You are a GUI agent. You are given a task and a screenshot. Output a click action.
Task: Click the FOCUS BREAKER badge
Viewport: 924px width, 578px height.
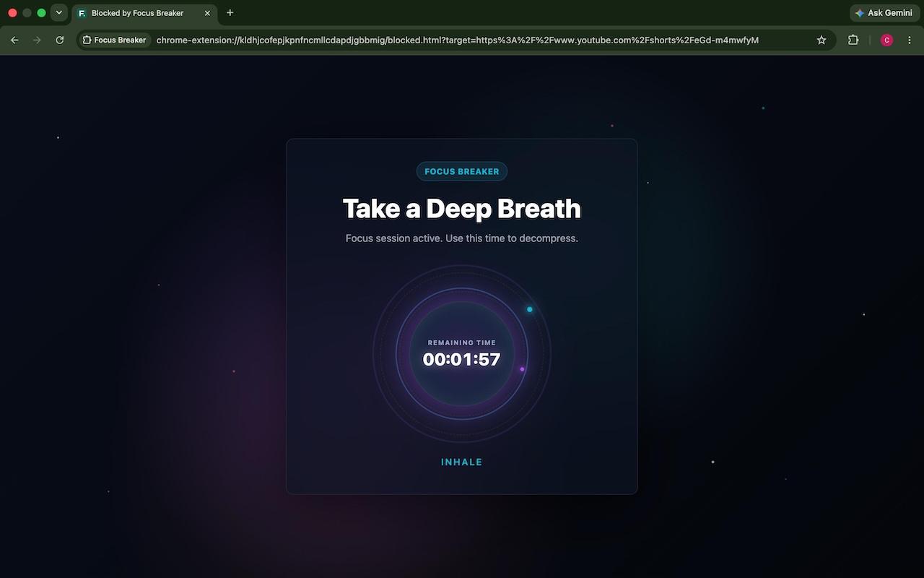coord(462,171)
